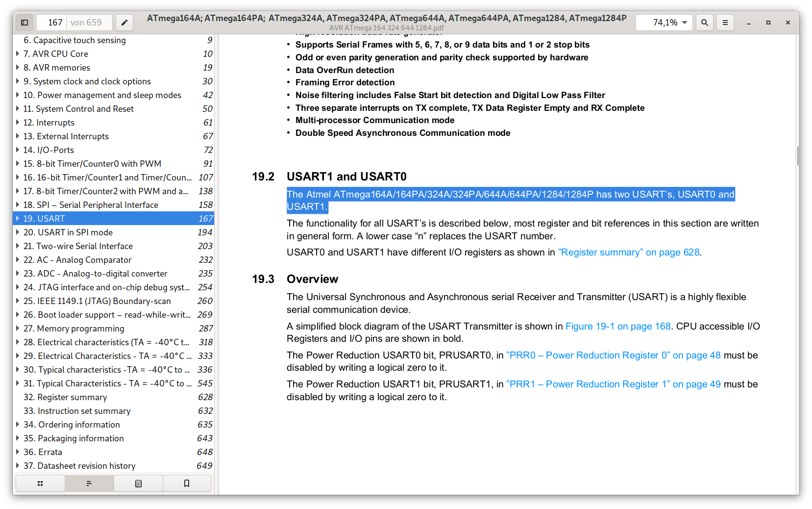Click the highlighted text about two USART's
Viewport: 812px width, 509px height.
(x=511, y=201)
